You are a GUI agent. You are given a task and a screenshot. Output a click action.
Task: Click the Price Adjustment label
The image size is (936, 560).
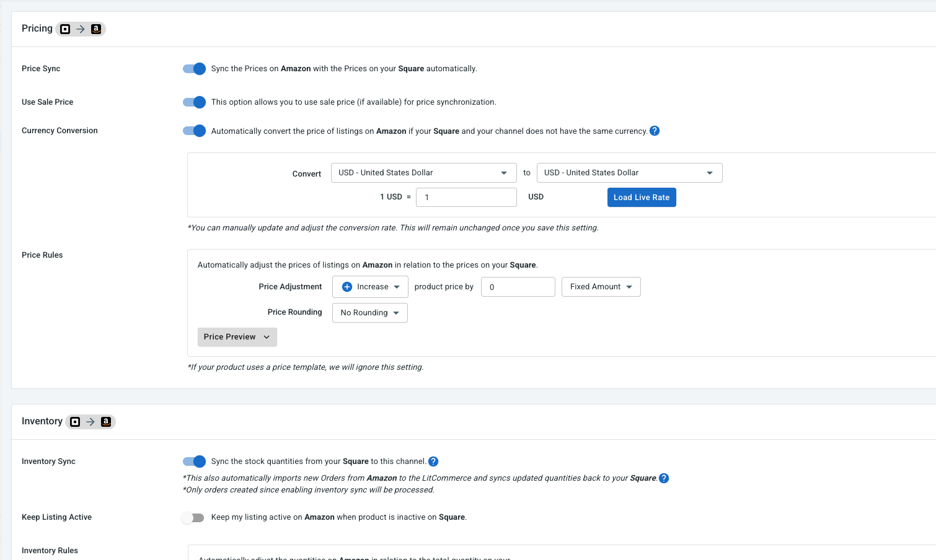coord(290,287)
